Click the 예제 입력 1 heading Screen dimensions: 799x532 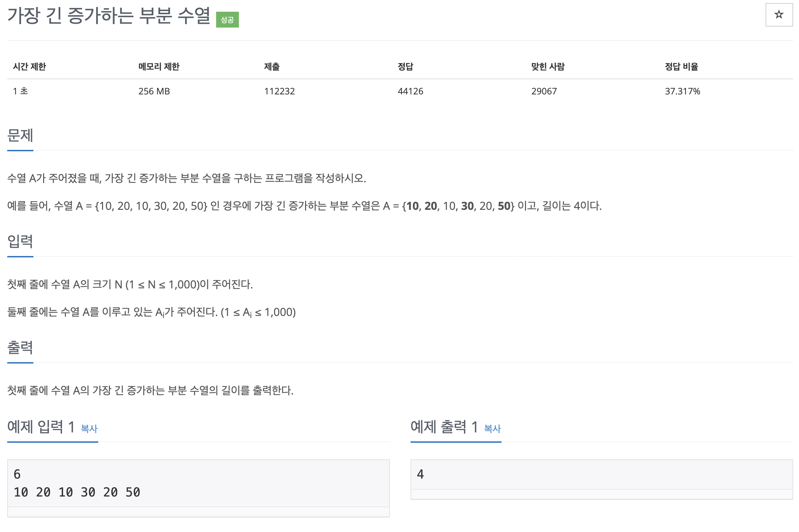click(x=41, y=427)
